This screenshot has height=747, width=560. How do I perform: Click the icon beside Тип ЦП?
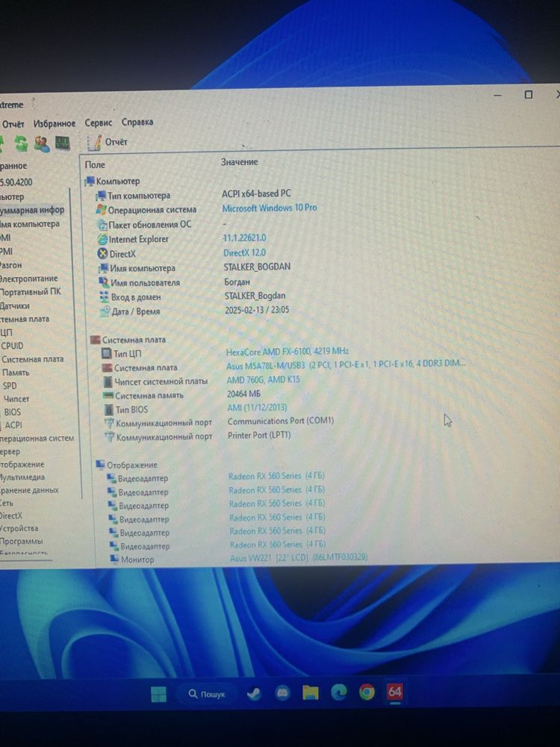[107, 354]
